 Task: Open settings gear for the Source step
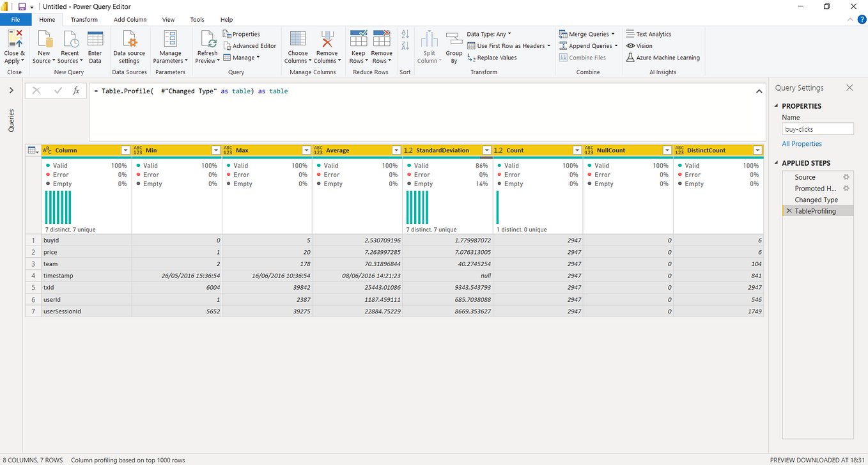coord(845,177)
